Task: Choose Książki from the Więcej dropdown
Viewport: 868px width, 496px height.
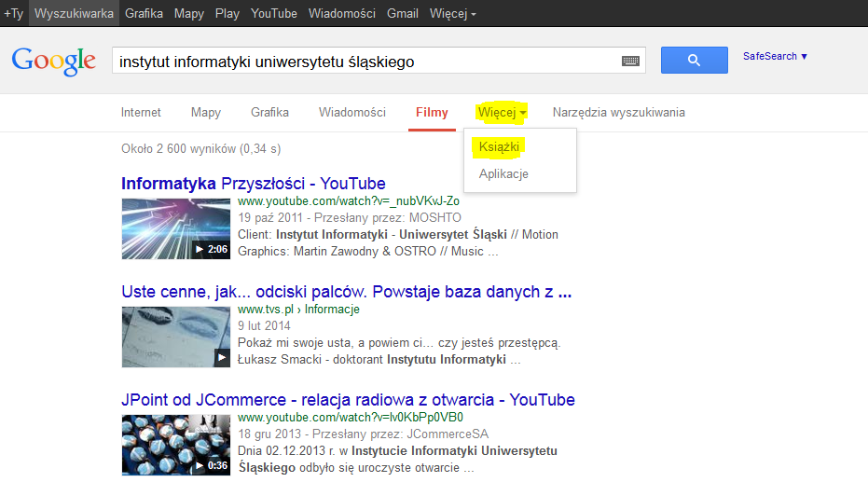Action: click(x=499, y=146)
